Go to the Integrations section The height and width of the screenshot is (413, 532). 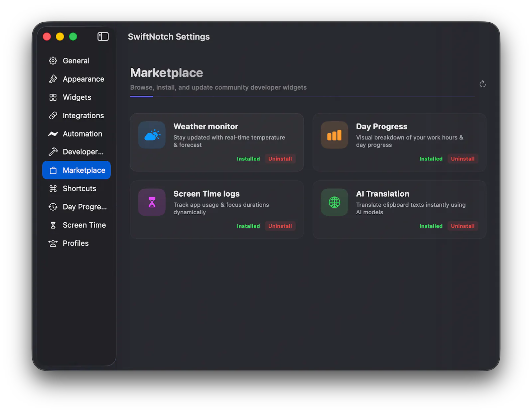coord(76,115)
